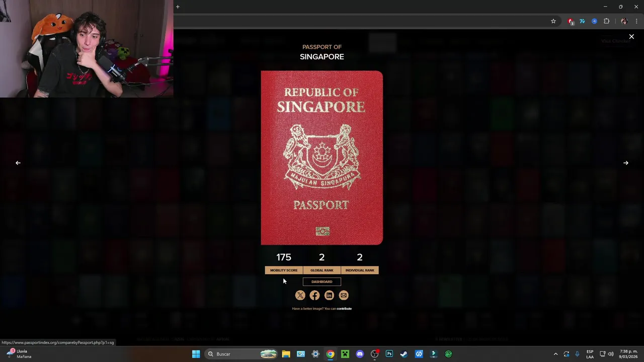
Task: Open the Windows Start menu
Action: (x=196, y=354)
